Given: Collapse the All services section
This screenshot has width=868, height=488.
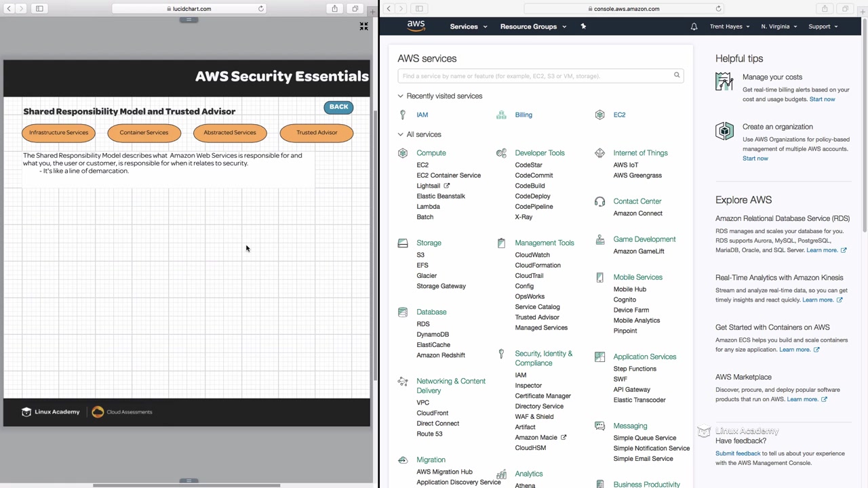Looking at the screenshot, I should coord(401,135).
